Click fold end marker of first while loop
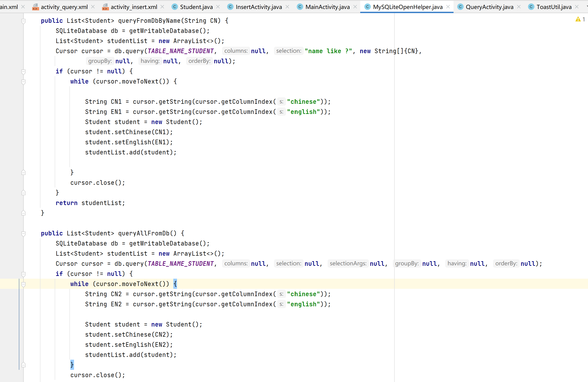This screenshot has height=382, width=588. pyautogui.click(x=23, y=172)
